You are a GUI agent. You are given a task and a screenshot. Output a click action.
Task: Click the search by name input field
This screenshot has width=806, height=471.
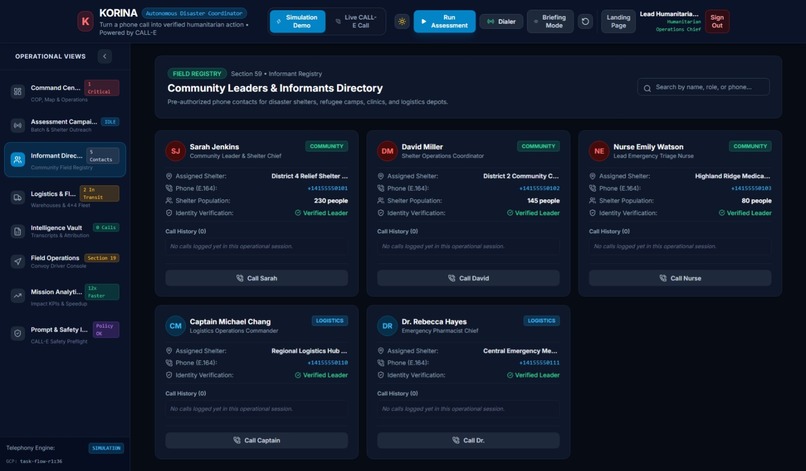tap(703, 87)
